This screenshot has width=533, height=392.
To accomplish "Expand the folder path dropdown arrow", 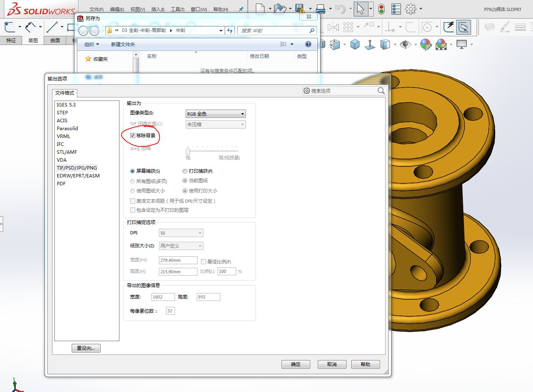I will pos(221,30).
